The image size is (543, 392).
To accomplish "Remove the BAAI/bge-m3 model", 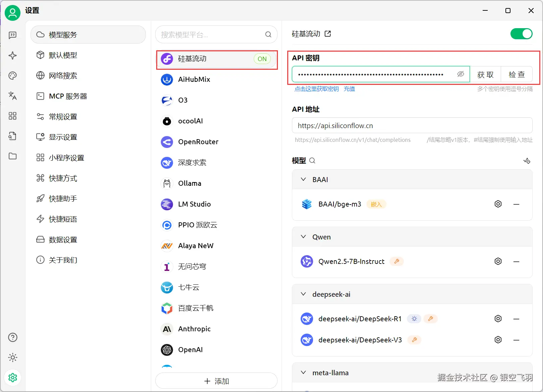I will coord(517,204).
